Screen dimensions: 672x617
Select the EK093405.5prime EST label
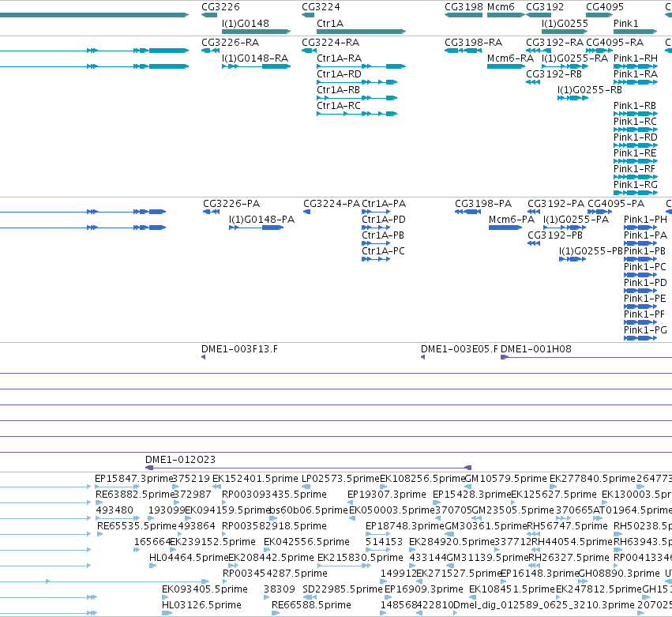click(x=205, y=589)
